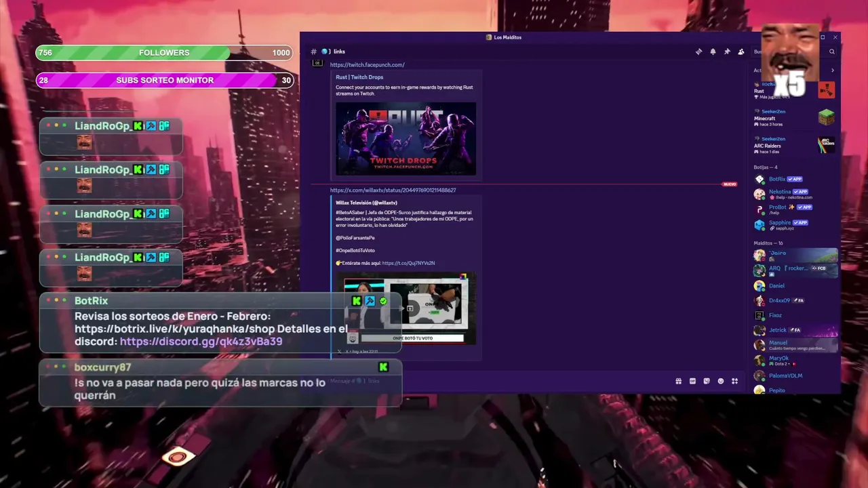868x488 pixels.
Task: Select member 'Jairo in Malditos list
Action: tap(795, 256)
